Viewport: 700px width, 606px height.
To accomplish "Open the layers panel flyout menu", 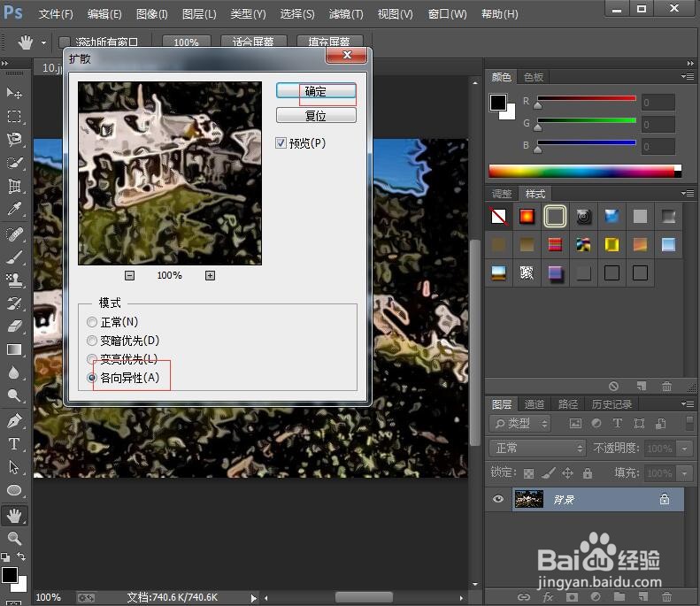I will click(x=688, y=403).
